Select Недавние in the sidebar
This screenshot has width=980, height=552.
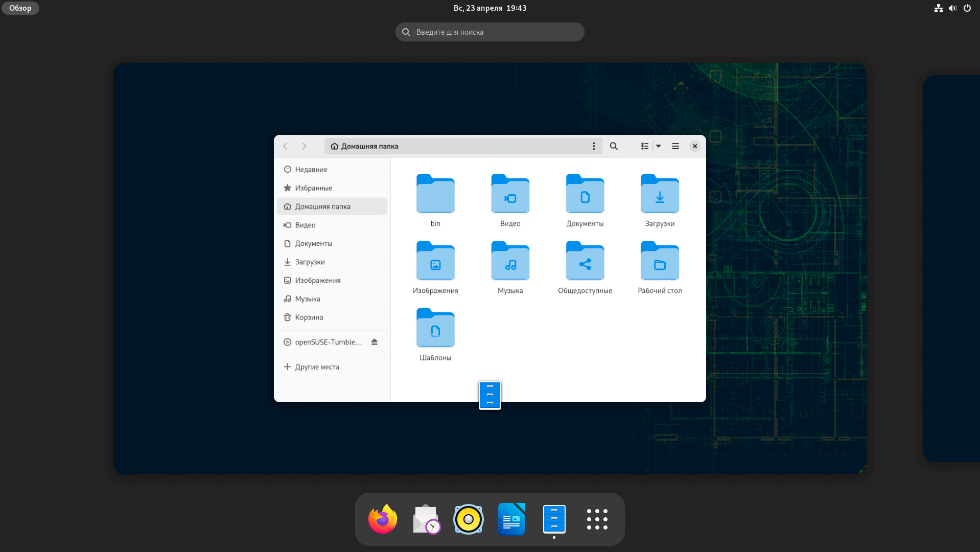click(x=311, y=170)
